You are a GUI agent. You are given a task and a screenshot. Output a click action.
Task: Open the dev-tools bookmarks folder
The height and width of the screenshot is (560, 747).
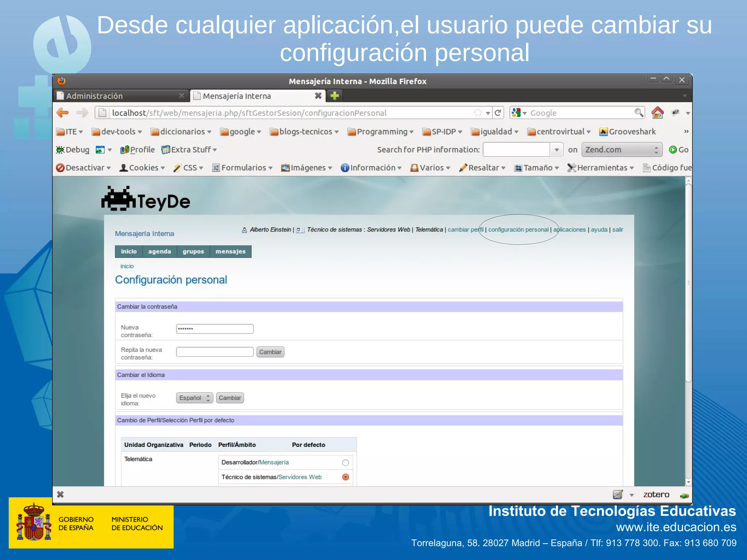(x=117, y=132)
